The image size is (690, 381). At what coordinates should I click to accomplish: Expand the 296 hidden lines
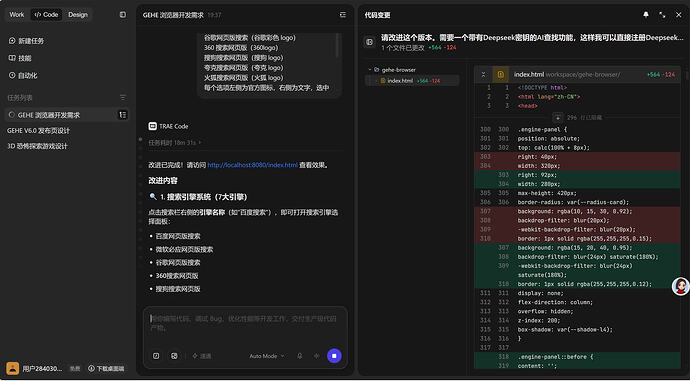(x=557, y=117)
